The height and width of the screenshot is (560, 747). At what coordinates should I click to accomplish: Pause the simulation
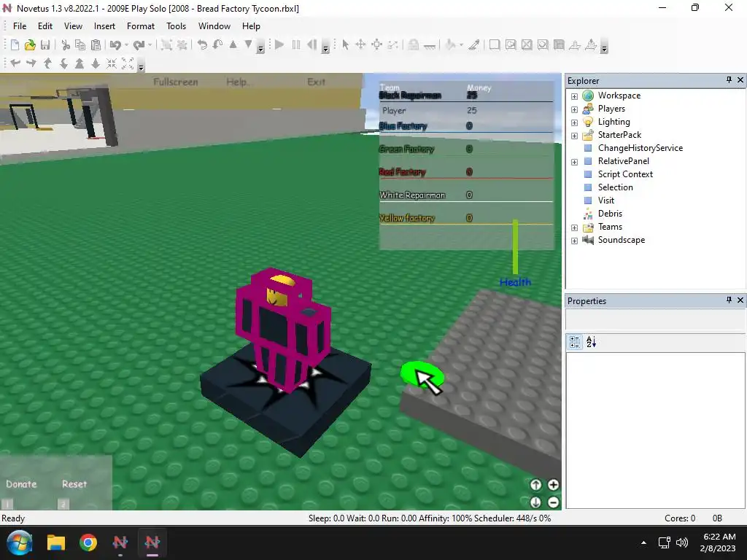[296, 44]
